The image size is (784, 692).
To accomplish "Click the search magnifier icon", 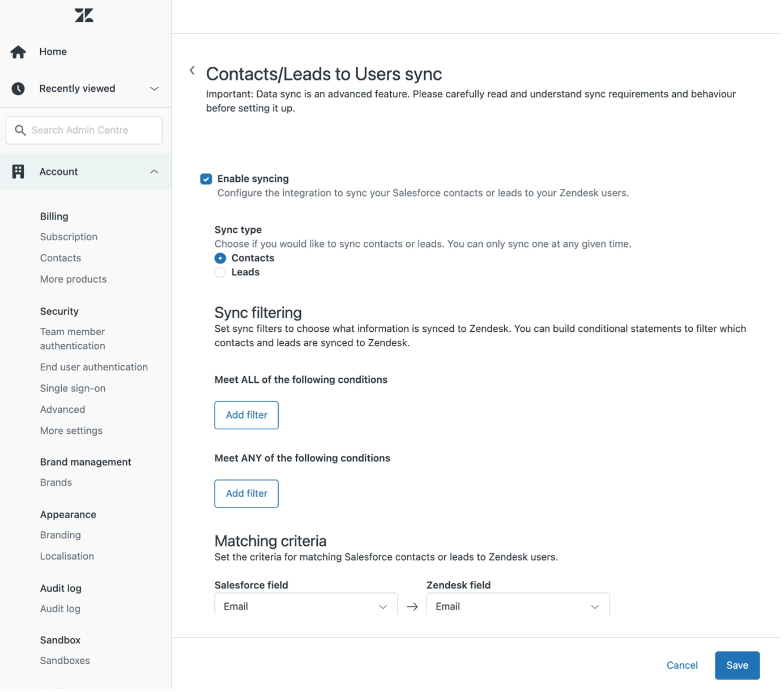I will point(20,131).
